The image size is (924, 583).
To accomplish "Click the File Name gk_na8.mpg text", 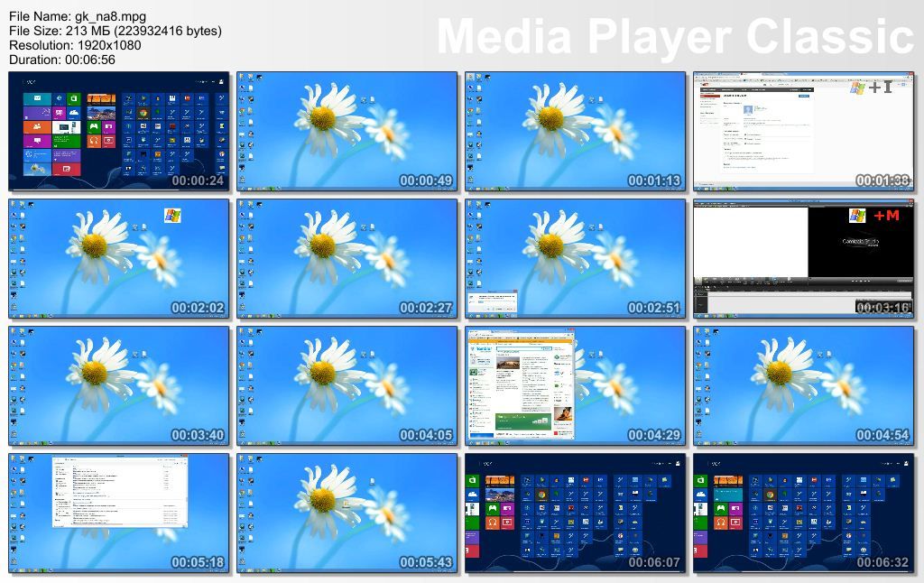I will click(78, 16).
